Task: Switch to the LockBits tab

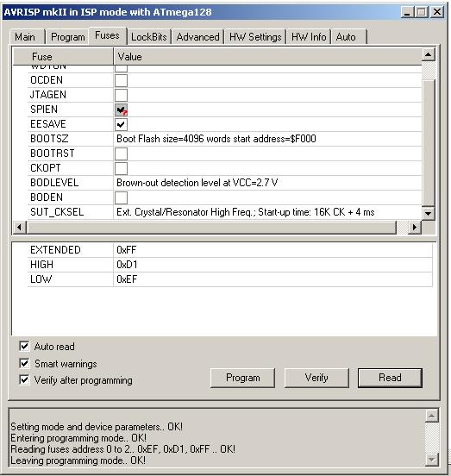Action: pyautogui.click(x=148, y=37)
